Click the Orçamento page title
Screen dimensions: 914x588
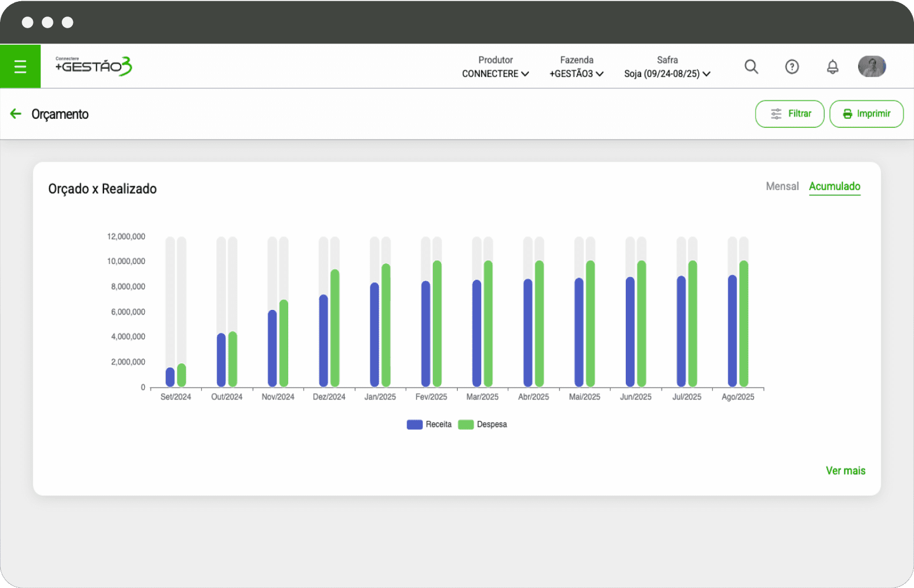[60, 114]
